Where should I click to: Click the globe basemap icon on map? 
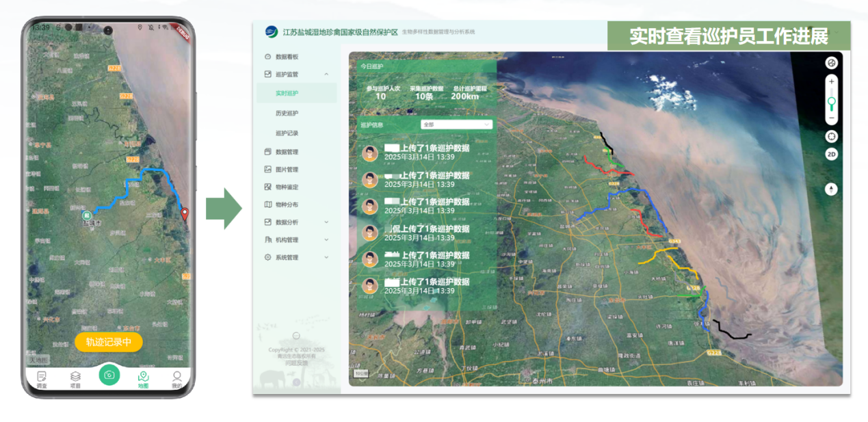click(x=831, y=62)
